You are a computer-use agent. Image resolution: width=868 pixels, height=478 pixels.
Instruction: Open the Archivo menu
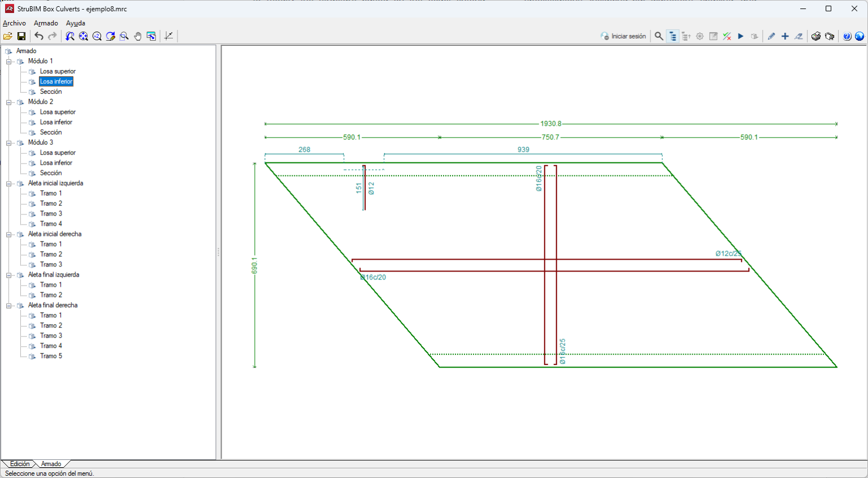(14, 23)
